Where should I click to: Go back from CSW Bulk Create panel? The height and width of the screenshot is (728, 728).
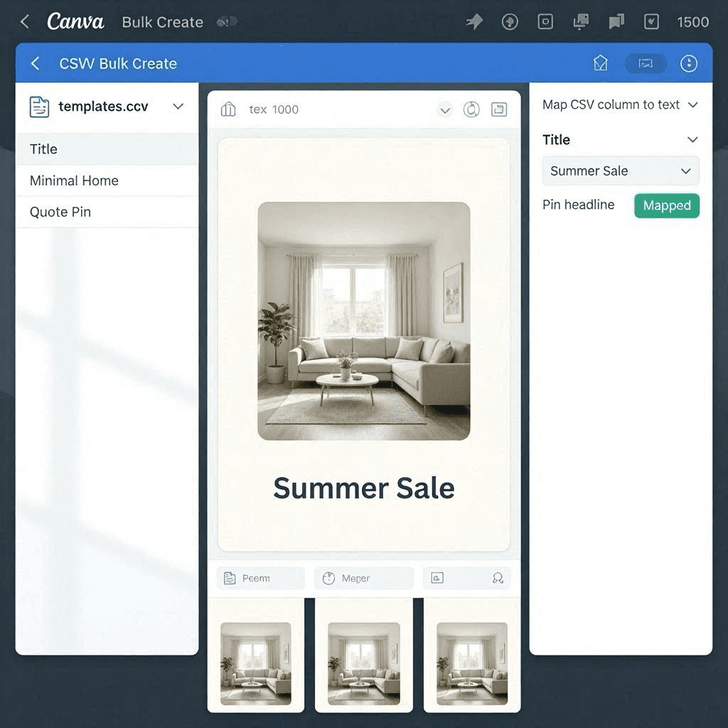click(x=36, y=63)
